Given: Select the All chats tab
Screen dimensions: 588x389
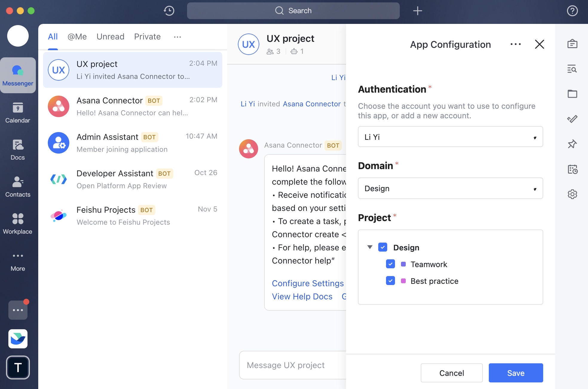Looking at the screenshot, I should (x=53, y=36).
